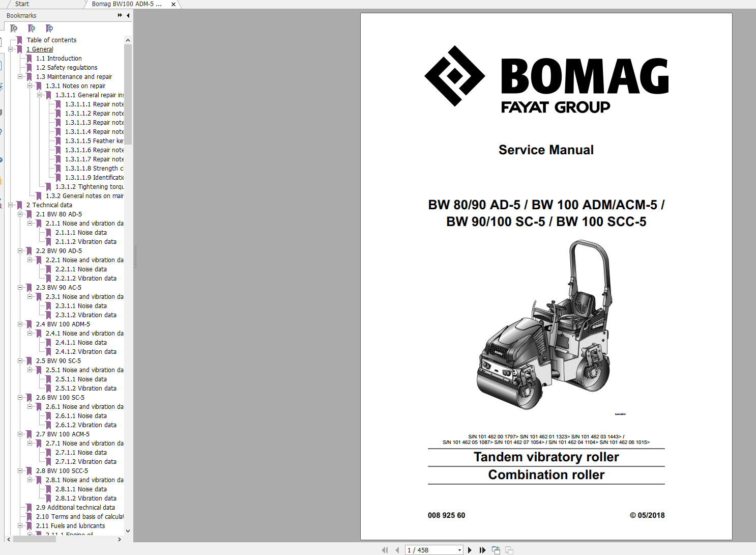Screen dimensions: 756x555
Task: Open the Table of contents bookmark
Action: click(x=51, y=40)
